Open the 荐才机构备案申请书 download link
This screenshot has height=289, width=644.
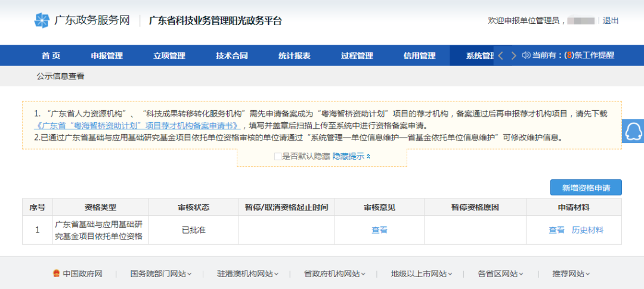(138, 126)
